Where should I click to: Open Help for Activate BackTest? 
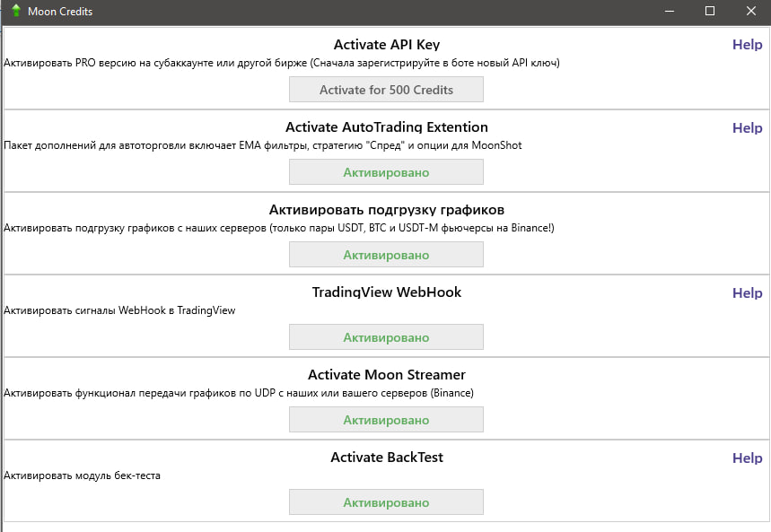click(x=747, y=458)
